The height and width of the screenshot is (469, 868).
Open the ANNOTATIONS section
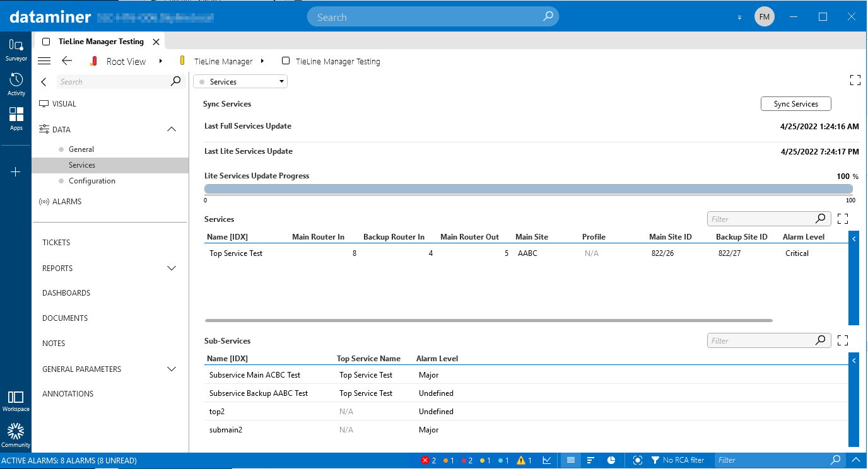point(67,394)
